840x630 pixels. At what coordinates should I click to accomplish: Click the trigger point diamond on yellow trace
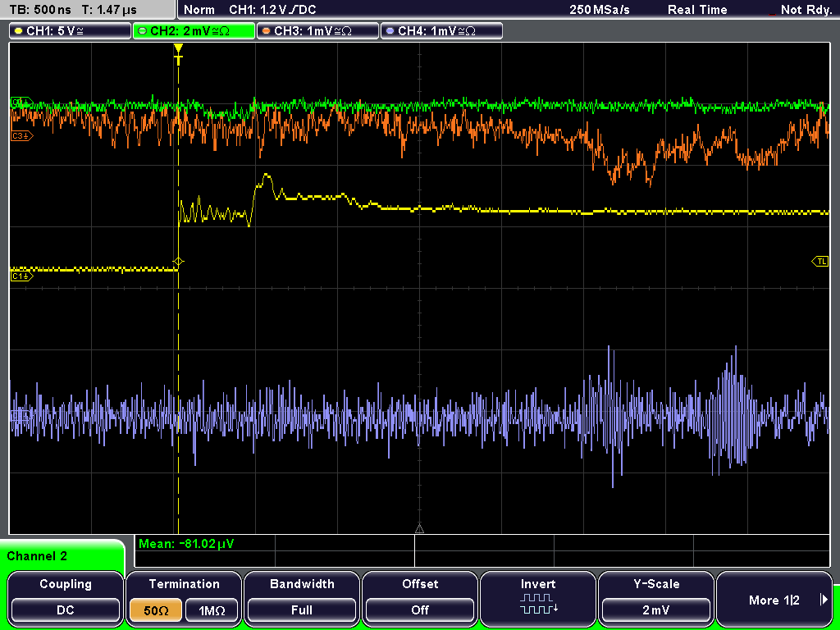pos(178,262)
